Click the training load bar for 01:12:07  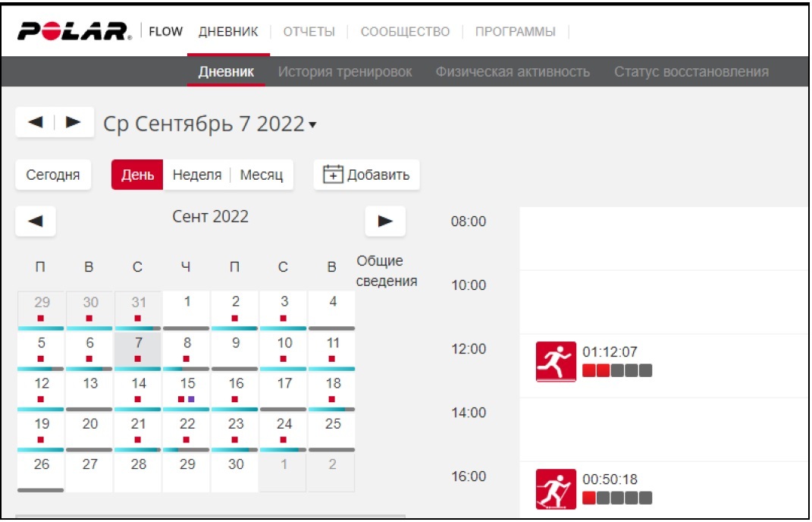click(x=616, y=371)
